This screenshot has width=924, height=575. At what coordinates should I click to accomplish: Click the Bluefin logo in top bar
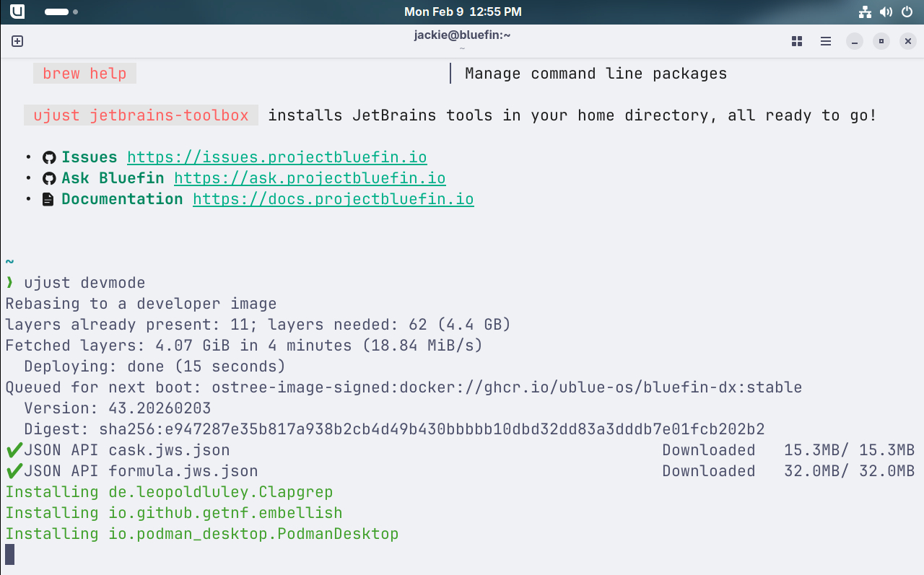[17, 12]
